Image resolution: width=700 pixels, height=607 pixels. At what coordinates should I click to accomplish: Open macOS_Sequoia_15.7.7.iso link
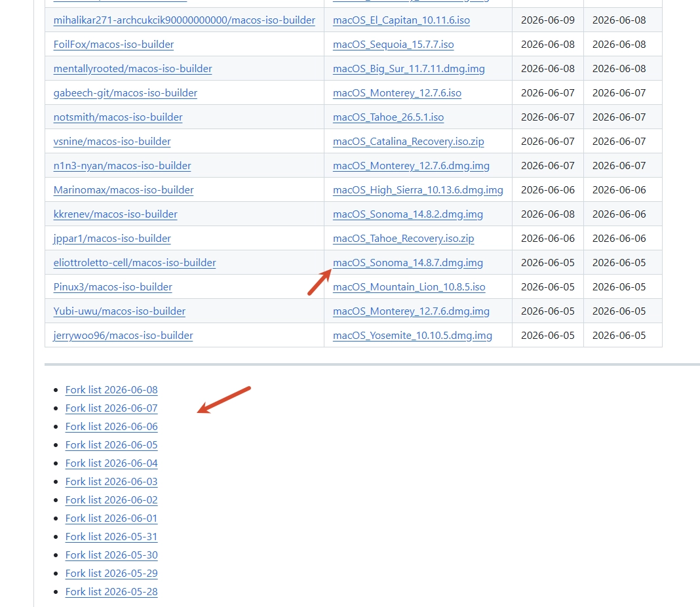(393, 44)
